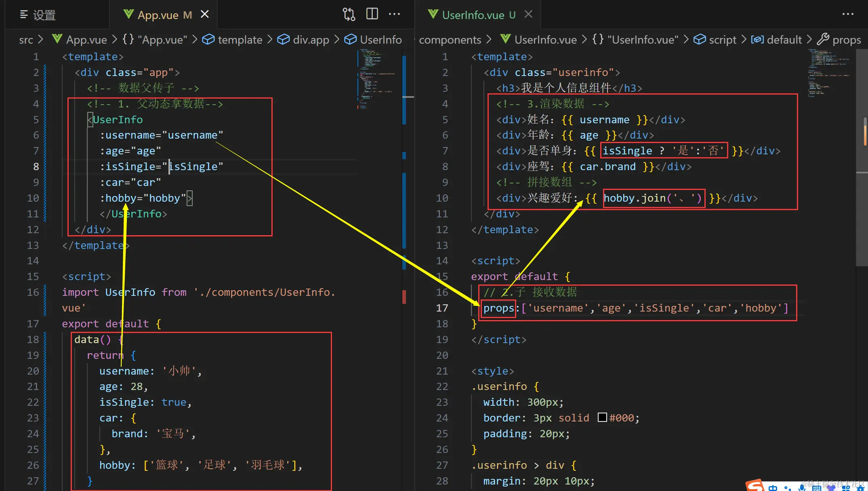
Task: Click the hobby.join expression on line 10
Action: click(654, 198)
